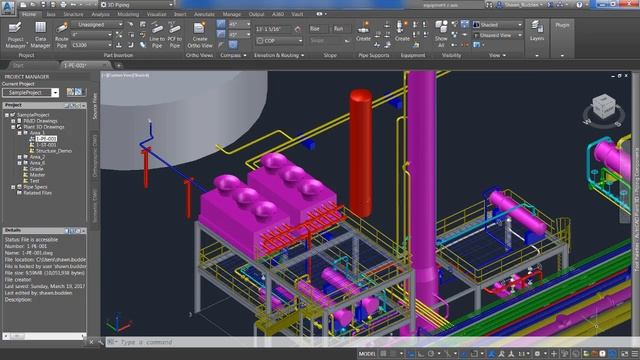The width and height of the screenshot is (640, 360).
Task: Click the workspace switching gear in status bar
Action: (537, 353)
